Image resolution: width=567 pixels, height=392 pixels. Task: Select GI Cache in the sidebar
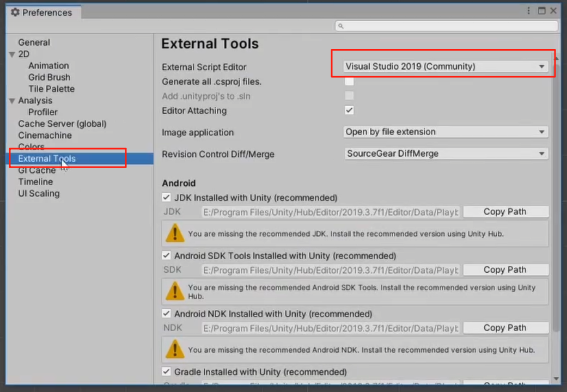pos(37,170)
